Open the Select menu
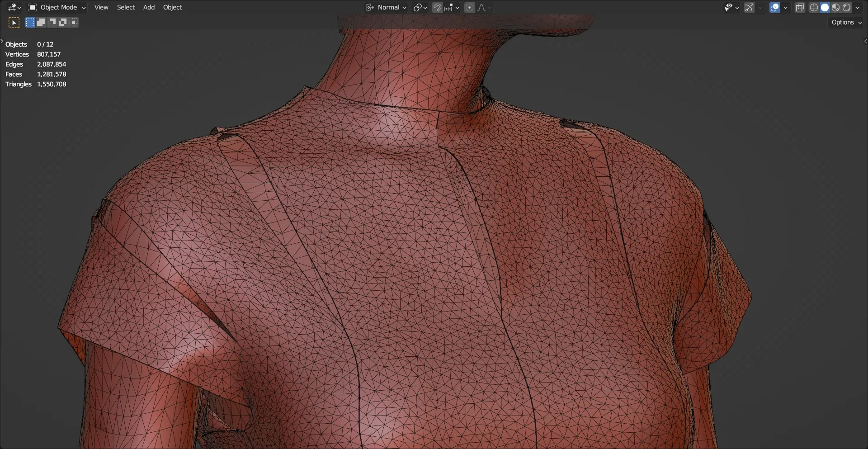The image size is (868, 449). click(x=126, y=7)
